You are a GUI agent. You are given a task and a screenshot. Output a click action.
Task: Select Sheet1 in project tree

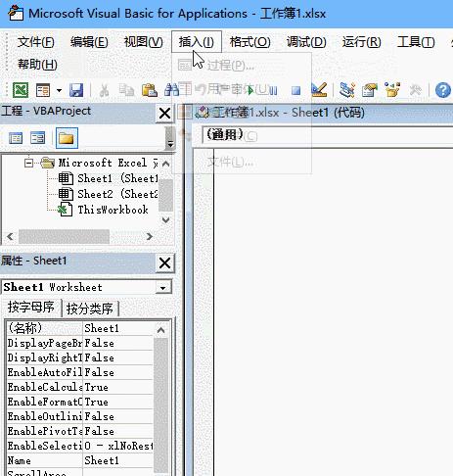click(x=109, y=178)
